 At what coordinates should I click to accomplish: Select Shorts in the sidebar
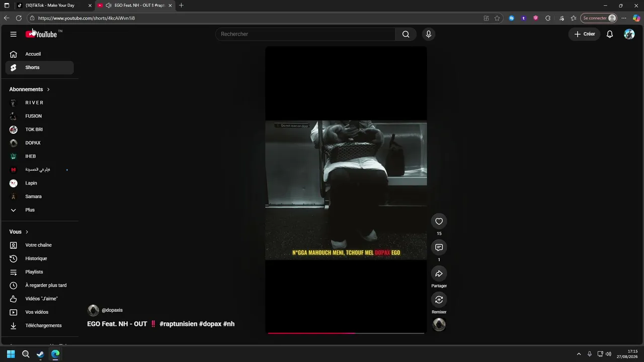[39, 67]
